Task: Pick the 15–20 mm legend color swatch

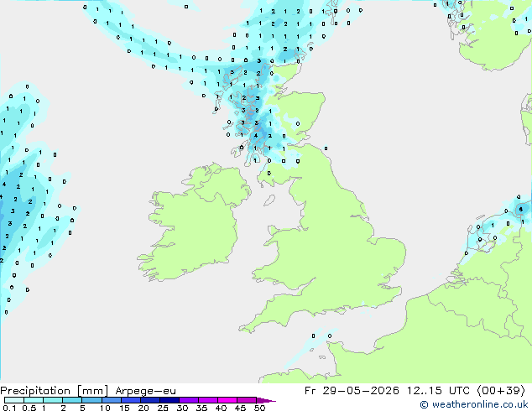Action: 130,400
